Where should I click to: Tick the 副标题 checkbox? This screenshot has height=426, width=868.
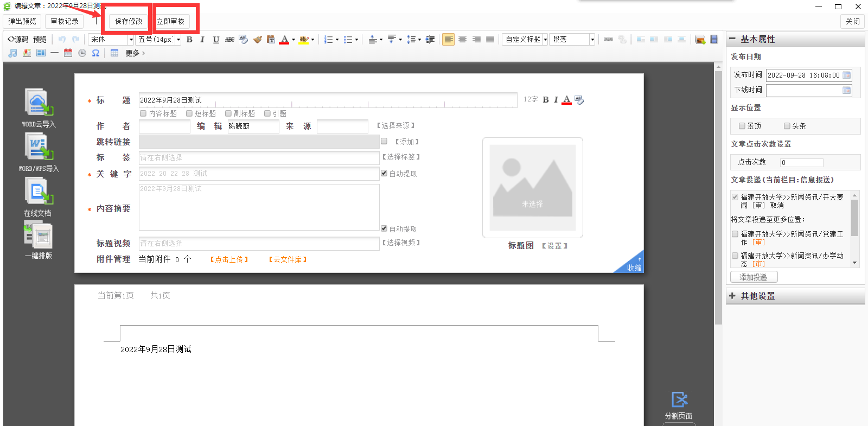[x=228, y=113]
